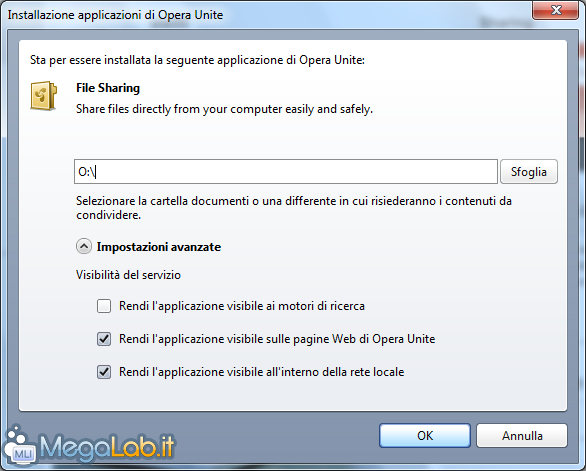Click the 'Share files directly' description text

click(x=225, y=109)
